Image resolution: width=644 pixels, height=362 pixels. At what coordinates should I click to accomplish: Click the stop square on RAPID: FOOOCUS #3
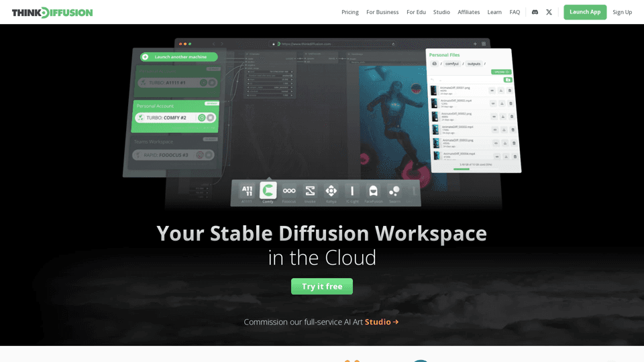click(x=209, y=155)
